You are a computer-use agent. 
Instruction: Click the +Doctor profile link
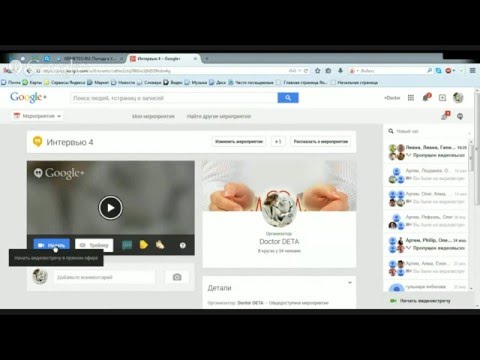pos(392,98)
